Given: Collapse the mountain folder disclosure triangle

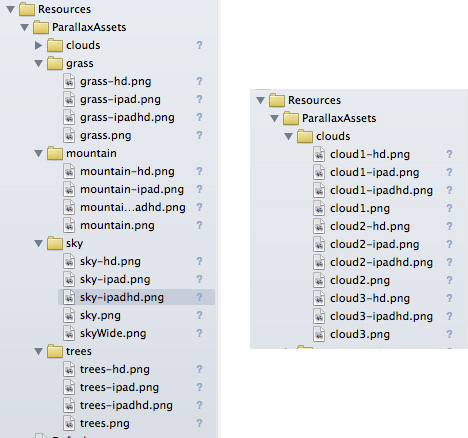Looking at the screenshot, I should point(39,153).
